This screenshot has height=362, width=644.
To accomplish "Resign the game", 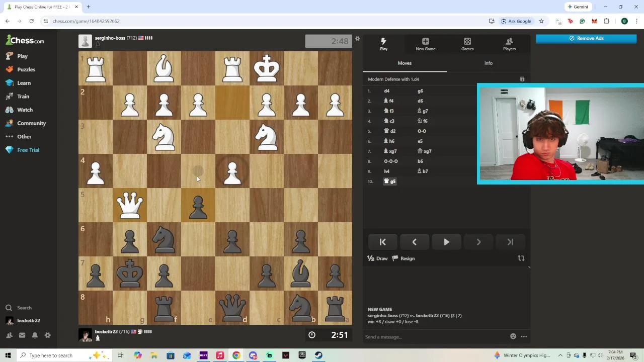I will click(x=404, y=258).
